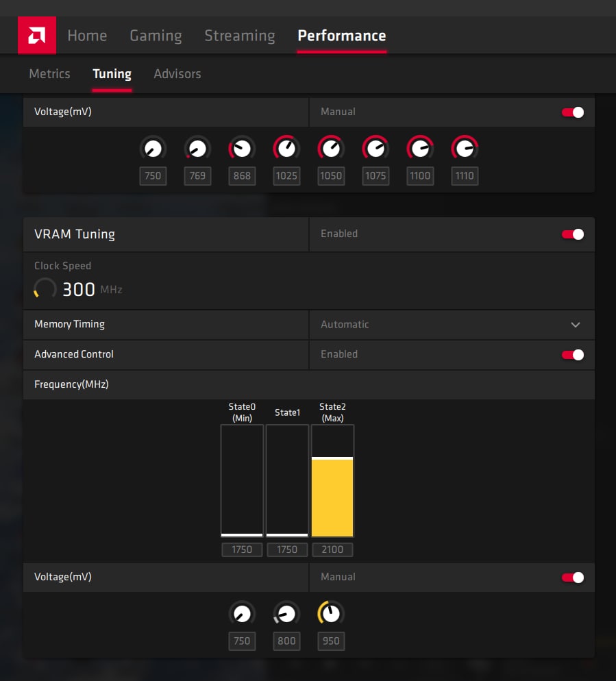
Task: Click the voltage knob above 1100
Action: 420,149
